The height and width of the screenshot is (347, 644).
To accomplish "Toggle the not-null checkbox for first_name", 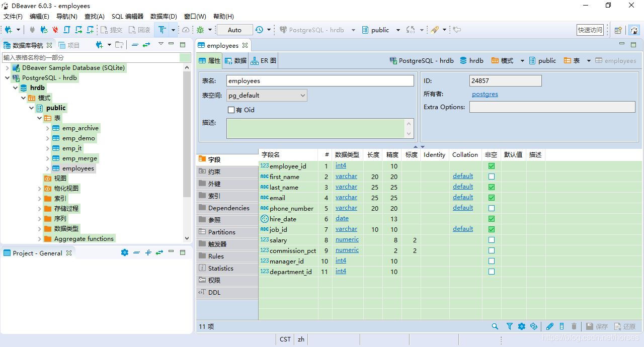I will coord(492,177).
